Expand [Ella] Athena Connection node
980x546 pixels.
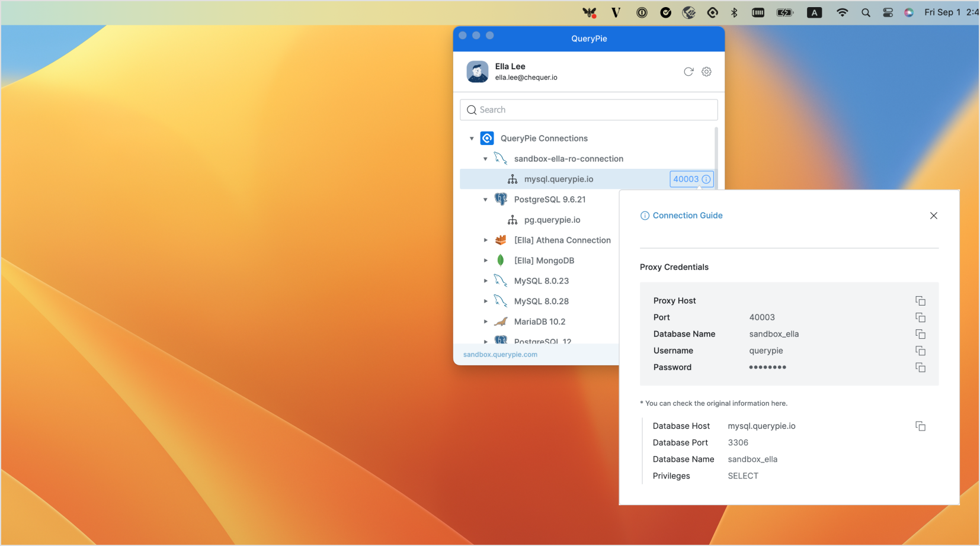coord(485,240)
